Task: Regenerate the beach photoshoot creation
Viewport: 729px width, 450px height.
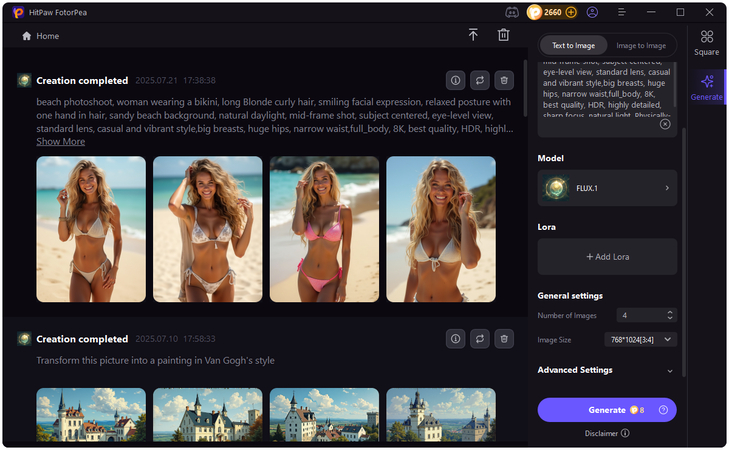Action: [480, 80]
